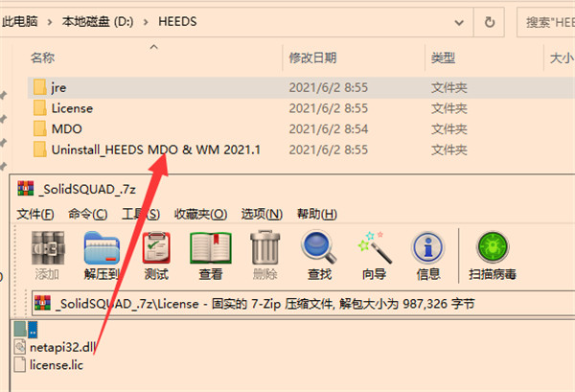Go up via the '..' folder entry
Screen dimensions: 575x392
click(26, 329)
